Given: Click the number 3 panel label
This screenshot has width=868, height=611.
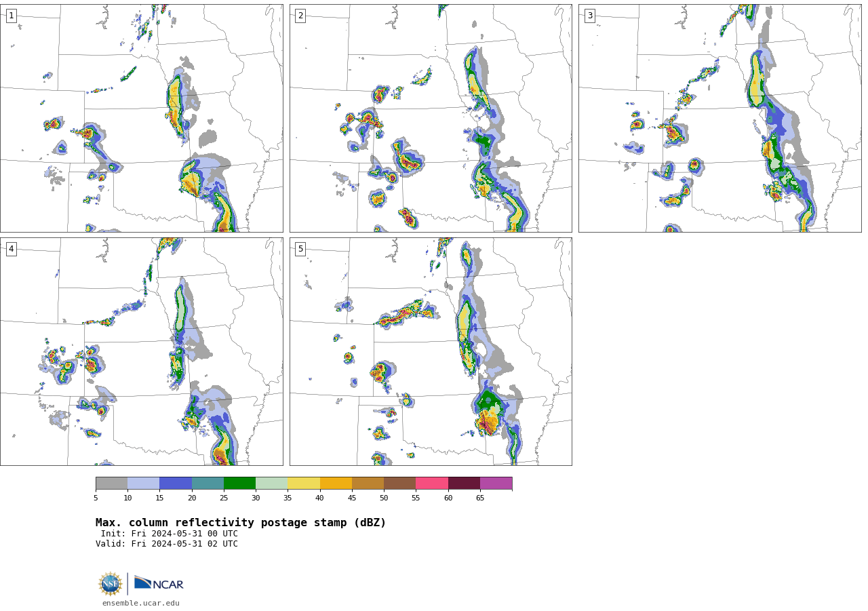Looking at the screenshot, I should click(x=589, y=16).
